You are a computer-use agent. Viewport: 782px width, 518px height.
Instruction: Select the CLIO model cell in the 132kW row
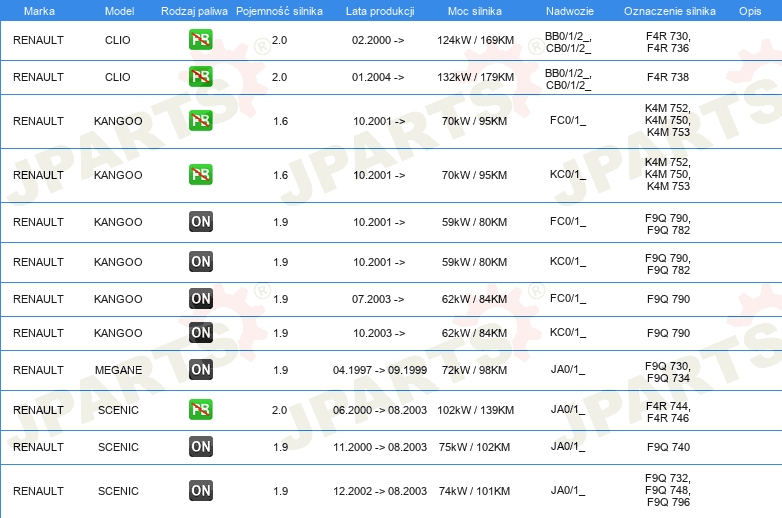click(x=118, y=77)
